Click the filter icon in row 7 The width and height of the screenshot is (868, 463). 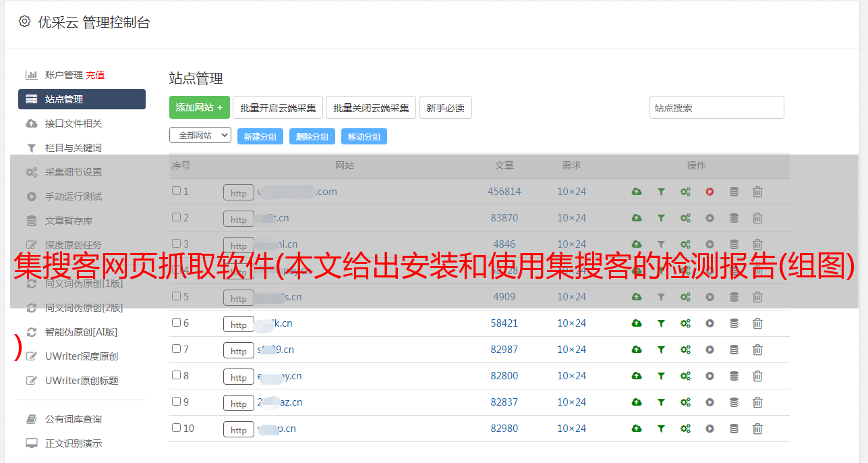661,350
